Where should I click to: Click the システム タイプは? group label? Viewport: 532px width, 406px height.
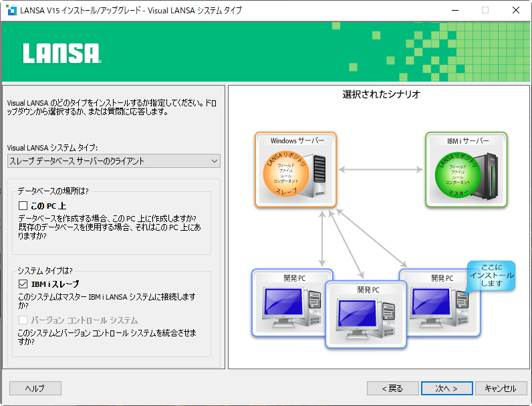(x=45, y=270)
